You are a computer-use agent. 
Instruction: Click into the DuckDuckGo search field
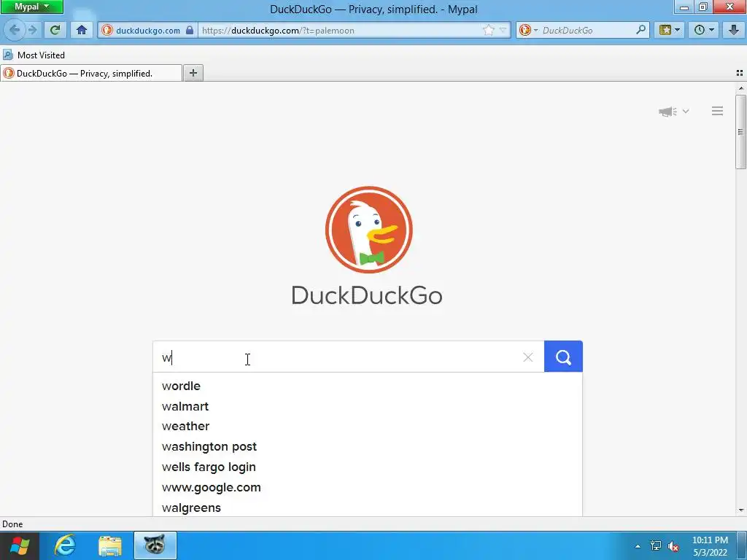click(337, 357)
